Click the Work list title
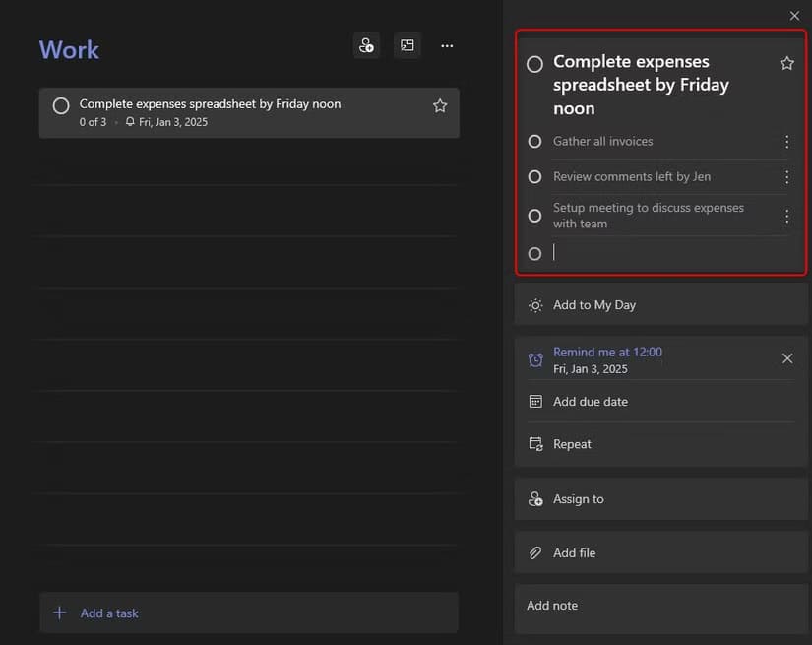The width and height of the screenshot is (812, 645). point(70,50)
